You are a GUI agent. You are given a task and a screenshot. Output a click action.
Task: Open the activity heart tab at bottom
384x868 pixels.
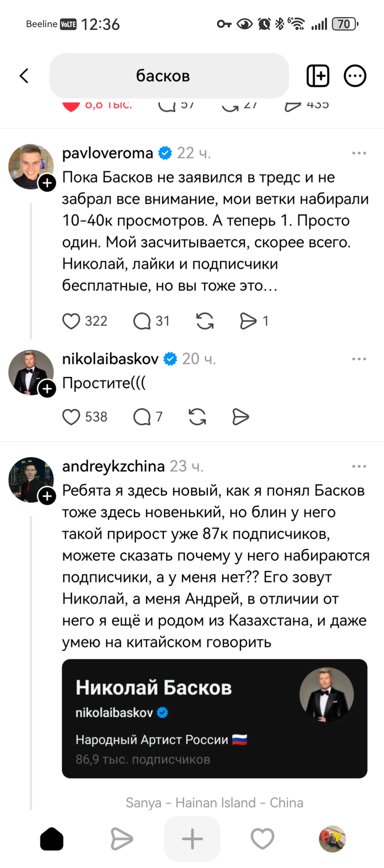pos(262,839)
